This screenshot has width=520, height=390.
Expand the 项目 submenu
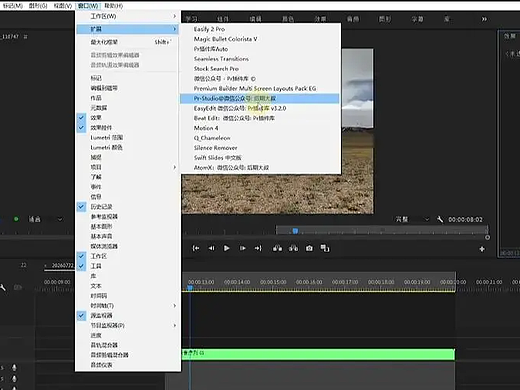point(128,167)
